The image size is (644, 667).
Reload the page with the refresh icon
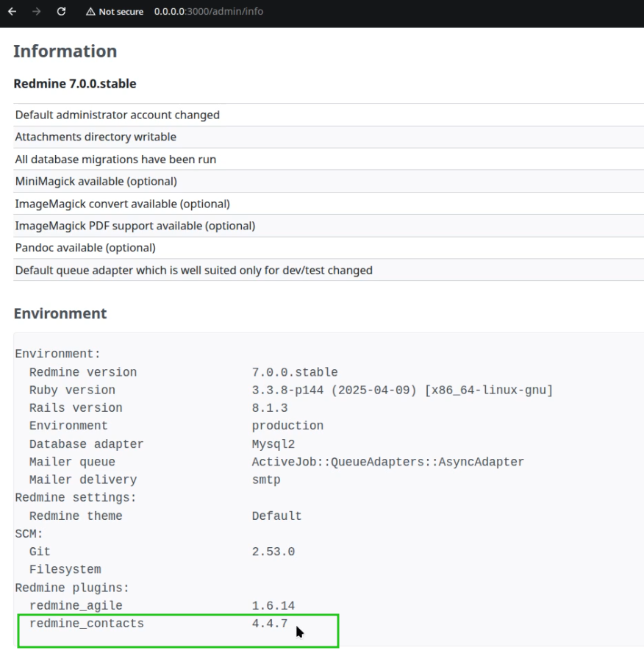[61, 12]
